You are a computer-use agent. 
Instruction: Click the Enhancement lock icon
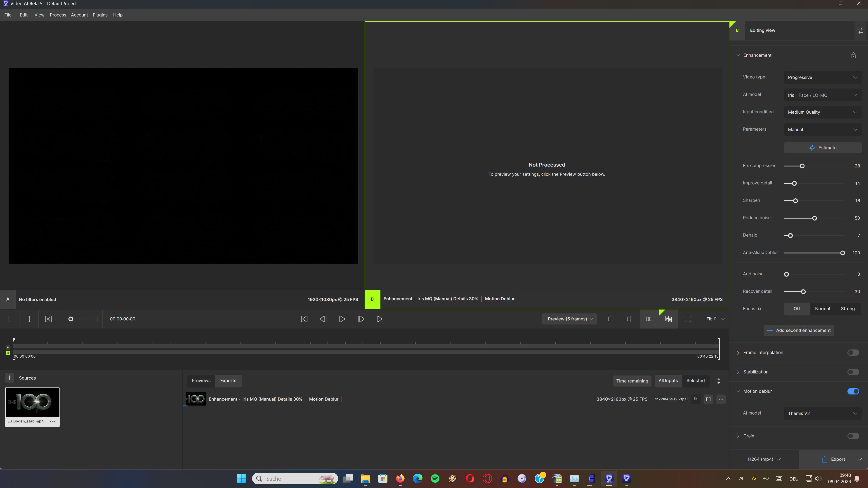pos(853,55)
